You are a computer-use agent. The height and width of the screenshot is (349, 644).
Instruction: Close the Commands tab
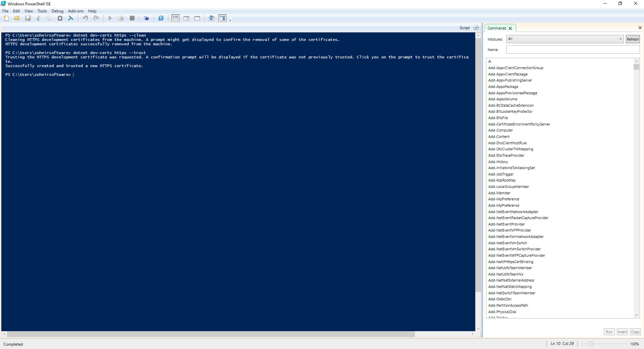coord(510,29)
